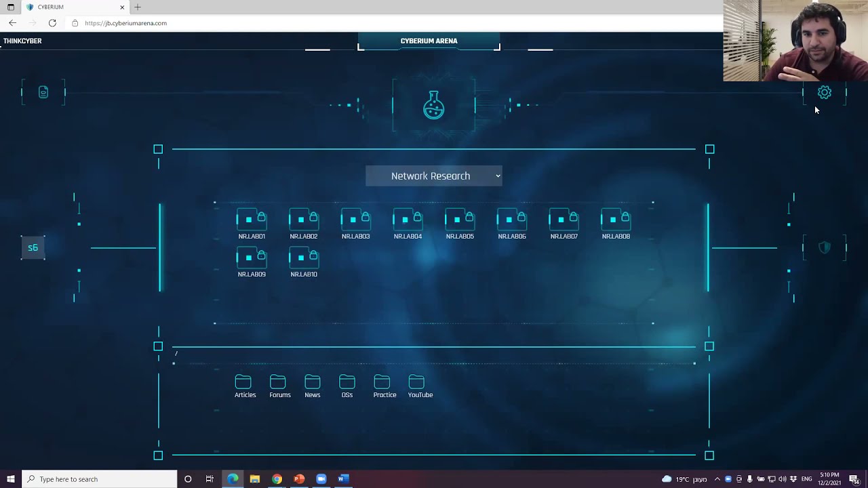Click the address bar URL field
This screenshot has height=488, width=868.
click(x=393, y=23)
